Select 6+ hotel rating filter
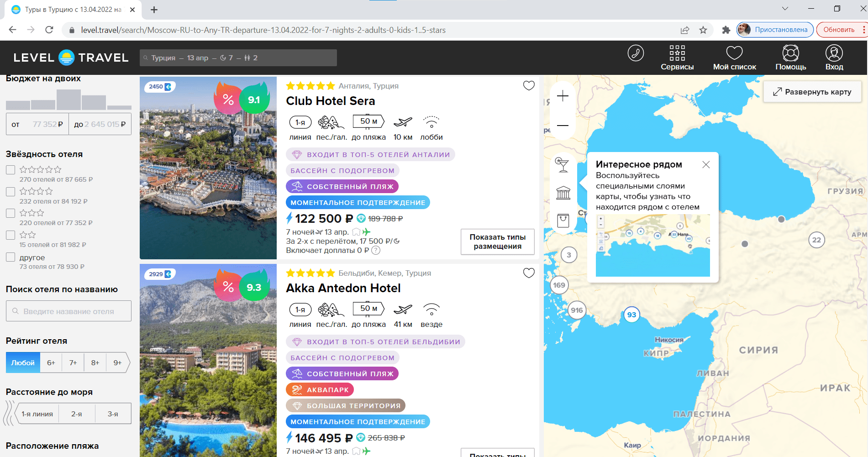Viewport: 868px width, 457px height. tap(51, 362)
